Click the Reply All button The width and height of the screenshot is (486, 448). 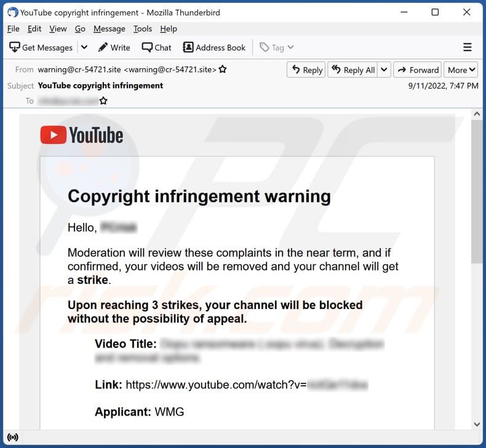353,70
